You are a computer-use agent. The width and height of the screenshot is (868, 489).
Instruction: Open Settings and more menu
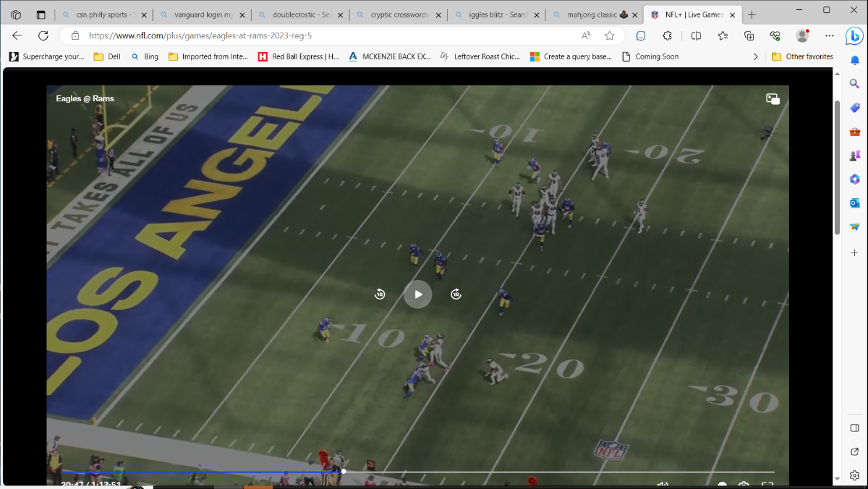click(x=830, y=35)
